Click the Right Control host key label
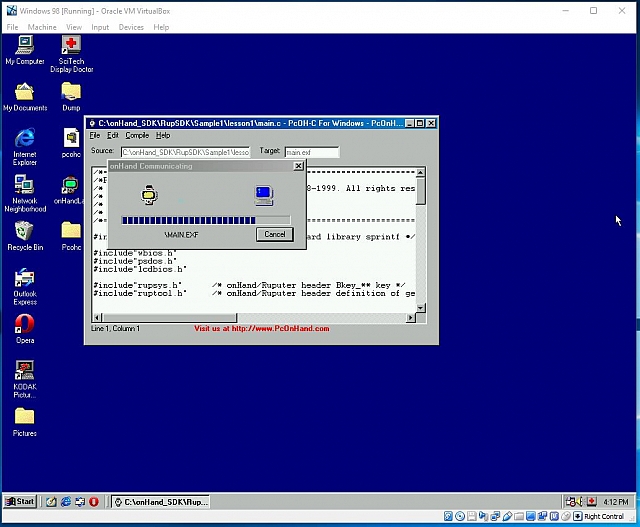This screenshot has width=640, height=527. click(x=604, y=516)
